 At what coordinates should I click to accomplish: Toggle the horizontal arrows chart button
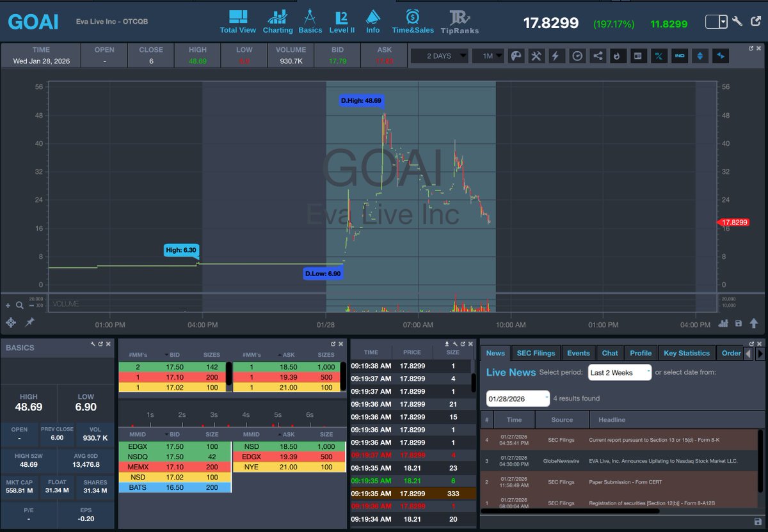coord(720,56)
